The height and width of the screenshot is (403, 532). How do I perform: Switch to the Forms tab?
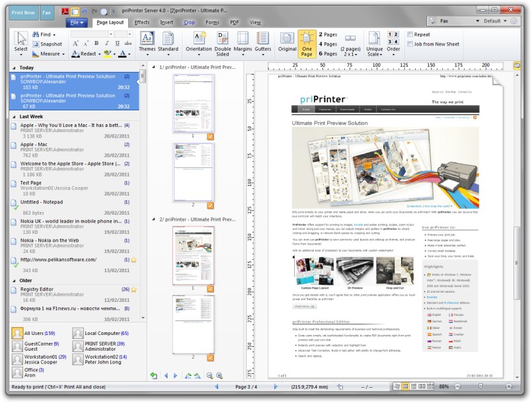212,22
